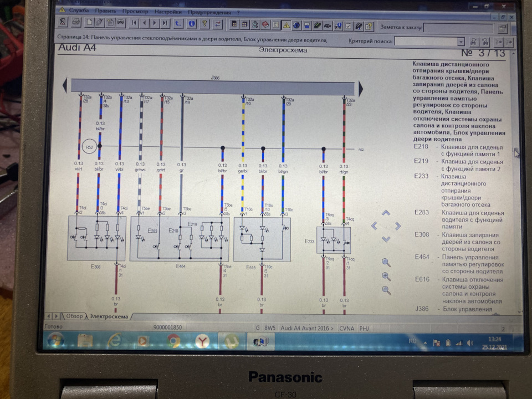The width and height of the screenshot is (532, 399).
Task: Click E233 component label in diagram
Action: coord(309,242)
